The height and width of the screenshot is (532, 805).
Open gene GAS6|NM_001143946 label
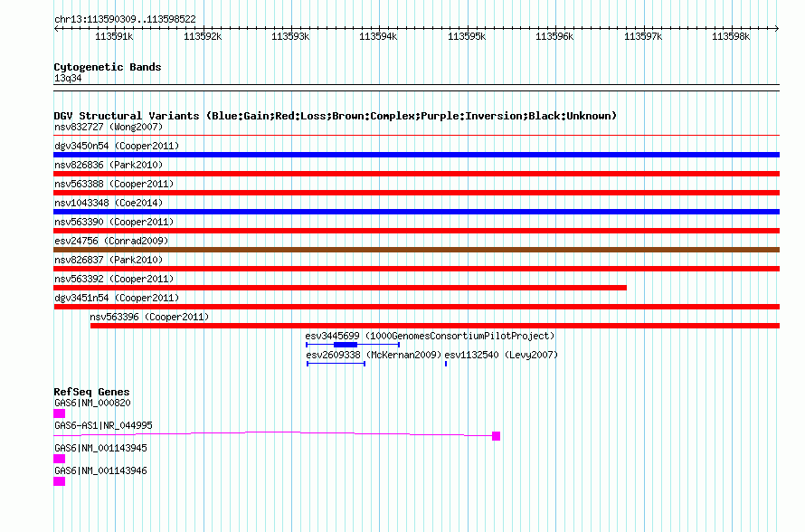100,470
